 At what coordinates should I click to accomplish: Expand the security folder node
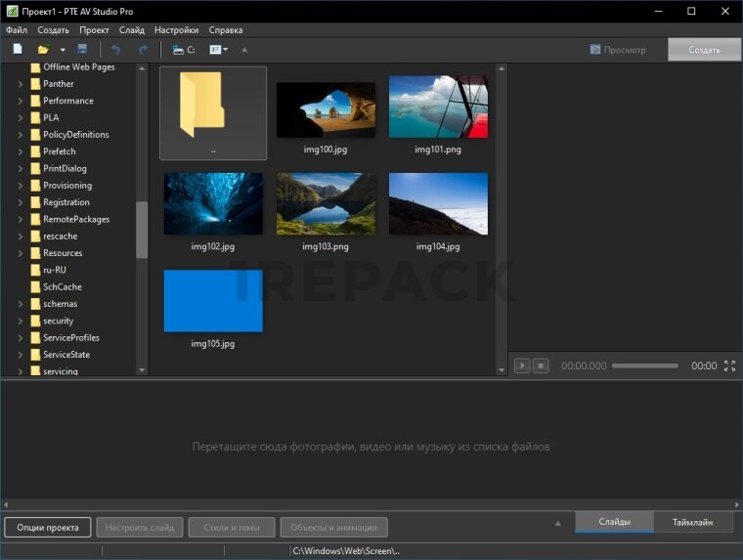[21, 321]
